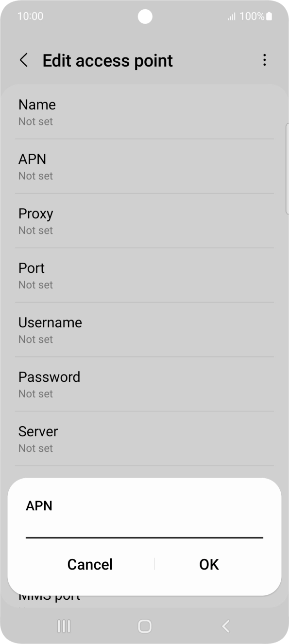289x644 pixels.
Task: Open the three-dot overflow menu
Action: (265, 60)
